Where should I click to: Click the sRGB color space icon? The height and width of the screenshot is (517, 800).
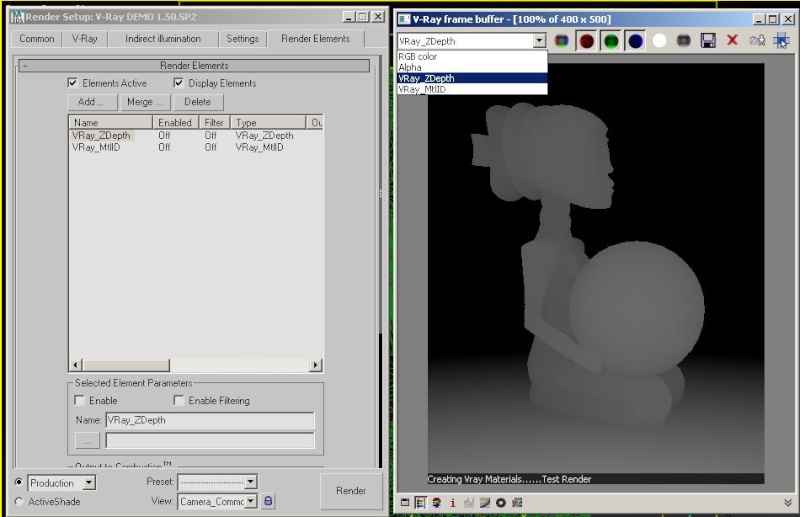pyautogui.click(x=517, y=503)
